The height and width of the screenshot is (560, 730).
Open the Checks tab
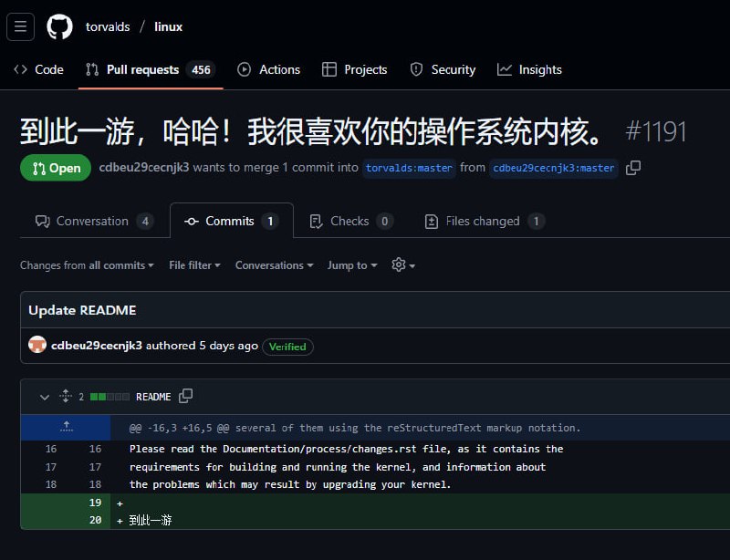pyautogui.click(x=351, y=221)
